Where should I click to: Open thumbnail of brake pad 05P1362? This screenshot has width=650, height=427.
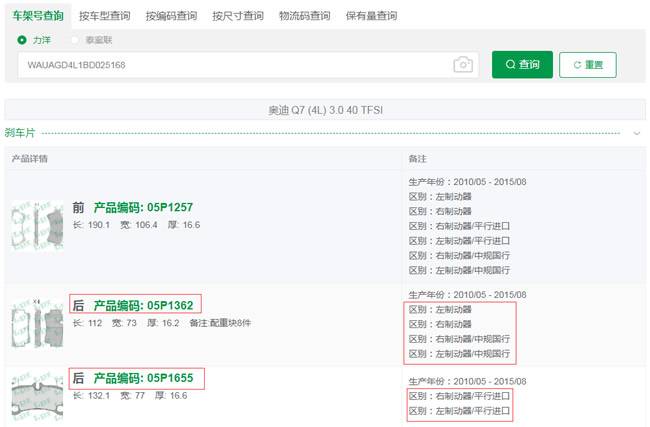pyautogui.click(x=37, y=323)
